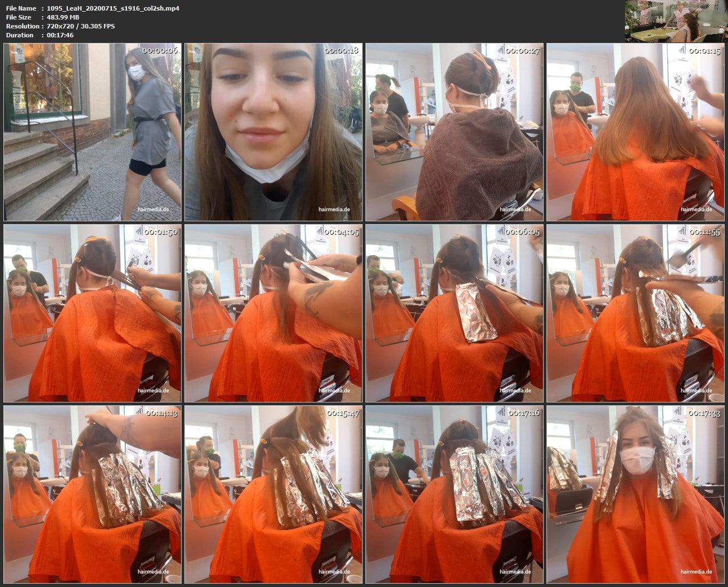The height and width of the screenshot is (587, 728).
Task: Click the File Size value 483.99 MB
Action: pos(62,17)
